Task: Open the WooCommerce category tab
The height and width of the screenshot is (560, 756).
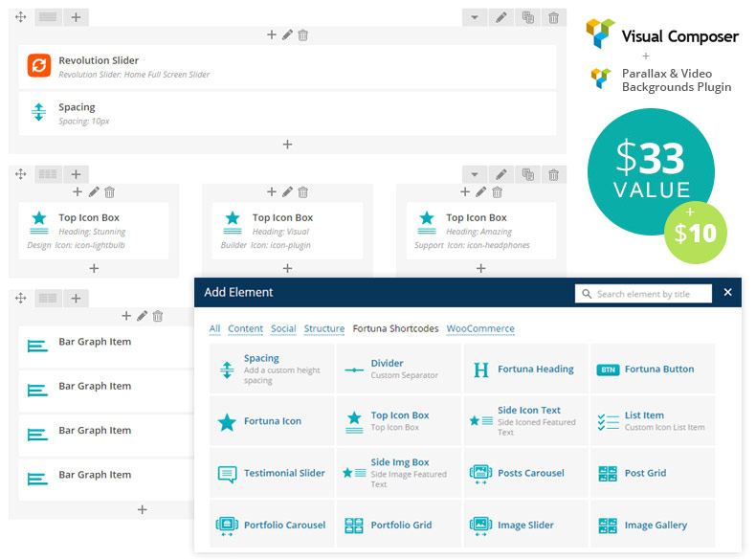Action: [479, 328]
